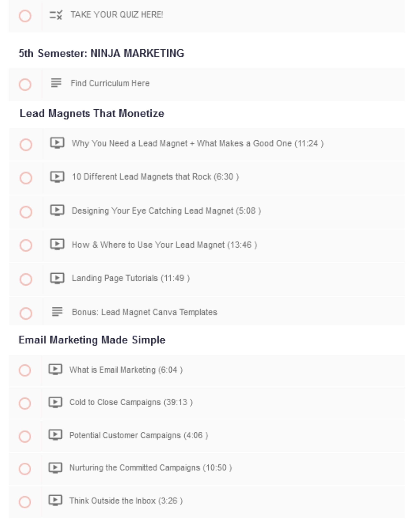Click video icon beside Landing Page Tutorials
411x532 pixels.
(57, 278)
